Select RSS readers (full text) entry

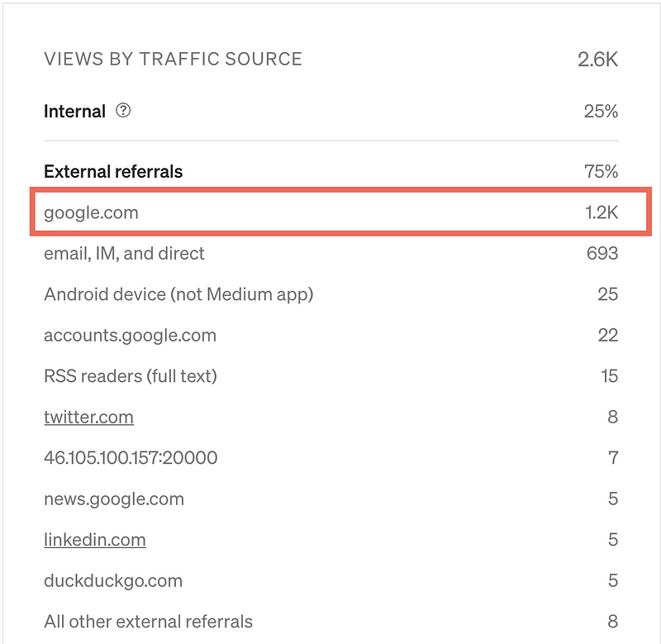point(331,376)
